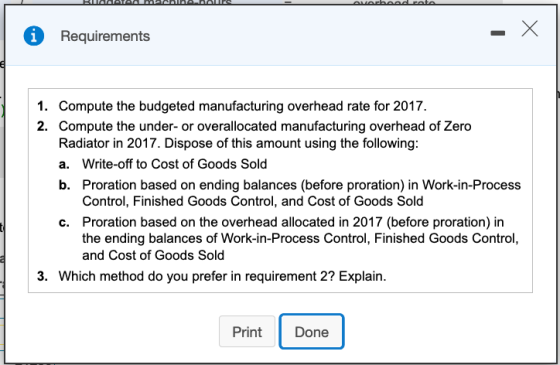Click the Requirements dialog title

[105, 36]
